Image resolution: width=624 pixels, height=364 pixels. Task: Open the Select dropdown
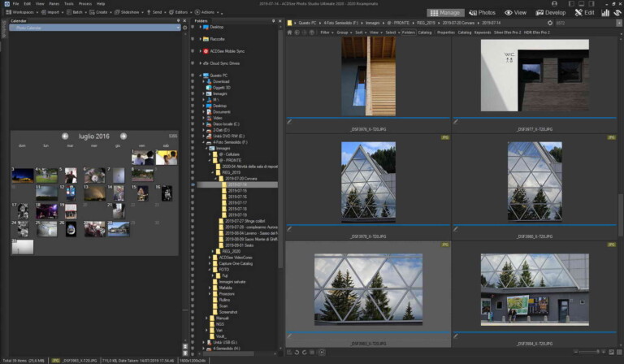tap(392, 32)
